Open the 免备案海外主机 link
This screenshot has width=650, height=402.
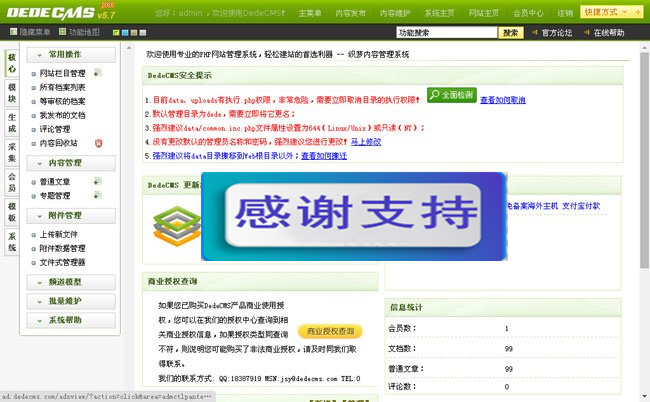(532, 206)
